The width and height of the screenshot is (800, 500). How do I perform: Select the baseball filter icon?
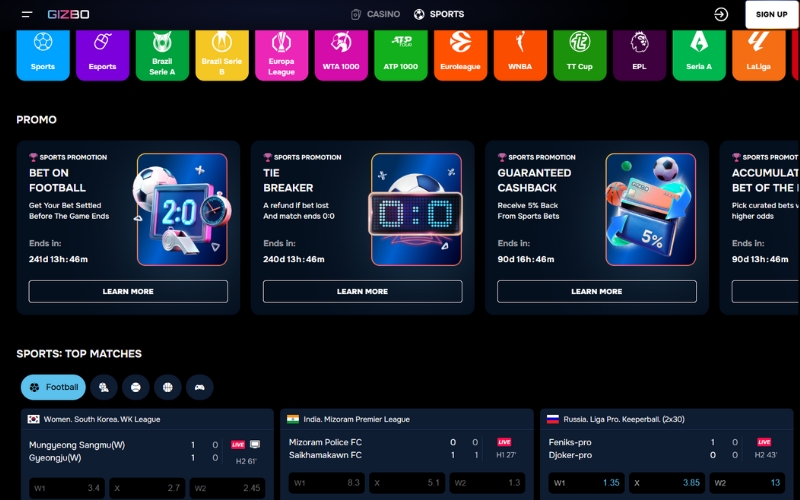click(136, 387)
